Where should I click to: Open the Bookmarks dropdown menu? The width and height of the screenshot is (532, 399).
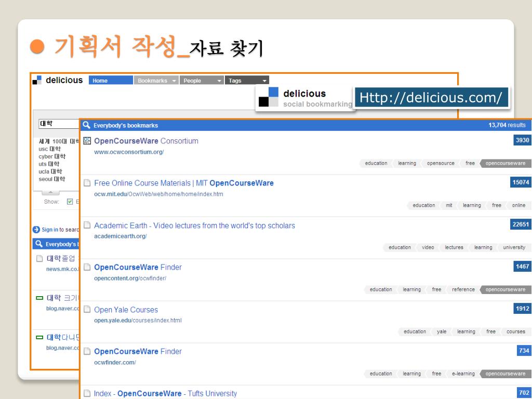coord(156,81)
